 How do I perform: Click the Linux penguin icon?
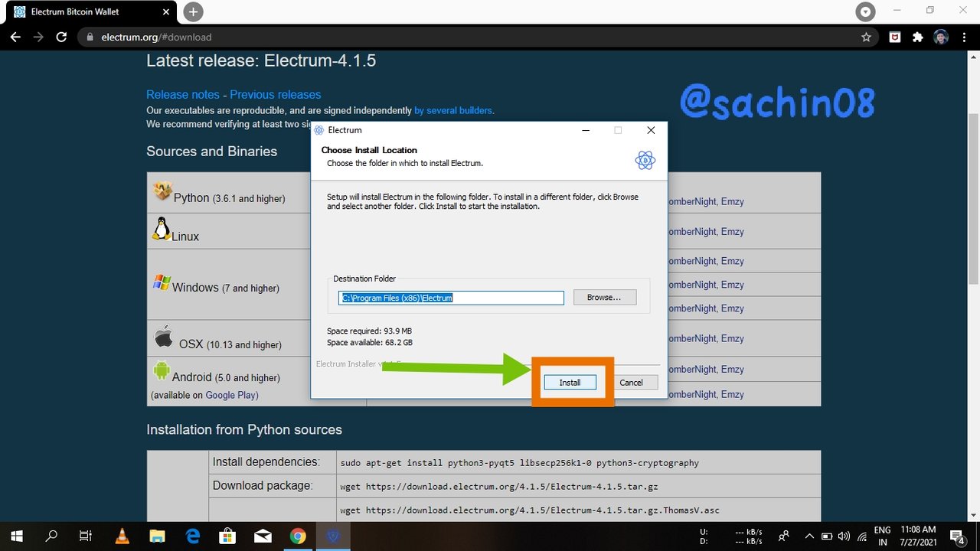coord(162,229)
